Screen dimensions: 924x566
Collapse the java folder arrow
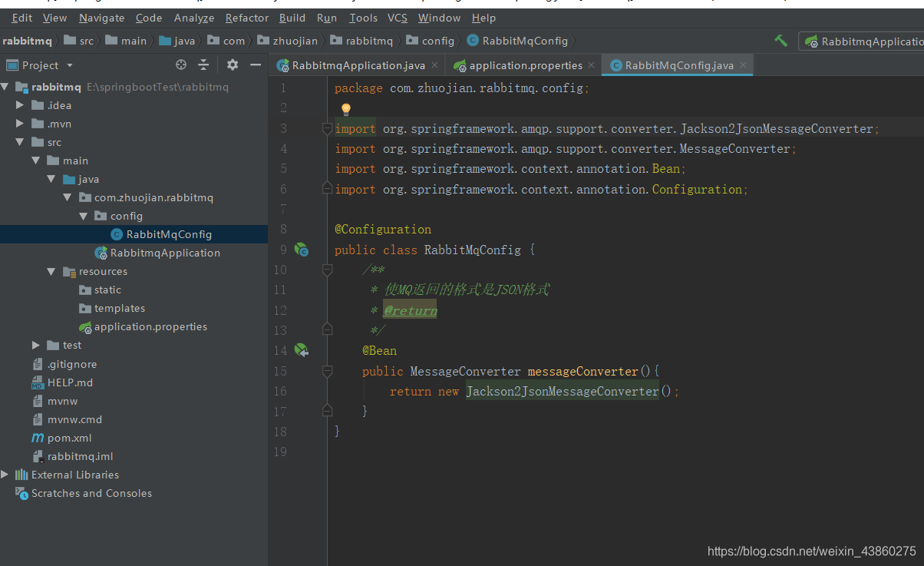[51, 179]
